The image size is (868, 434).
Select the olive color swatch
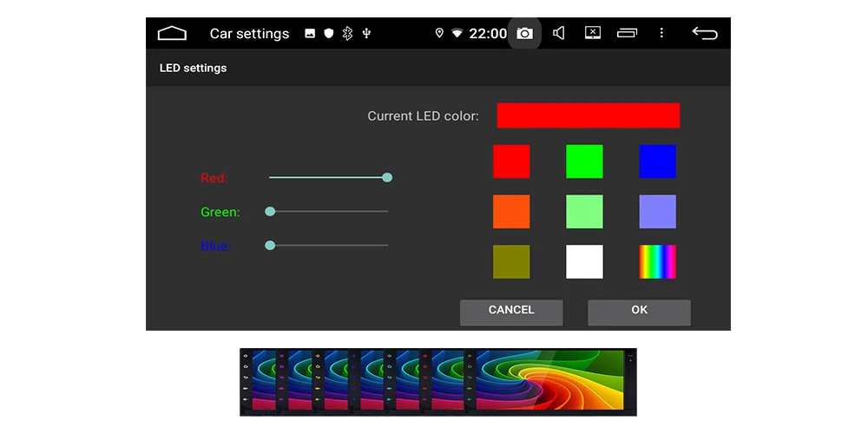click(511, 262)
